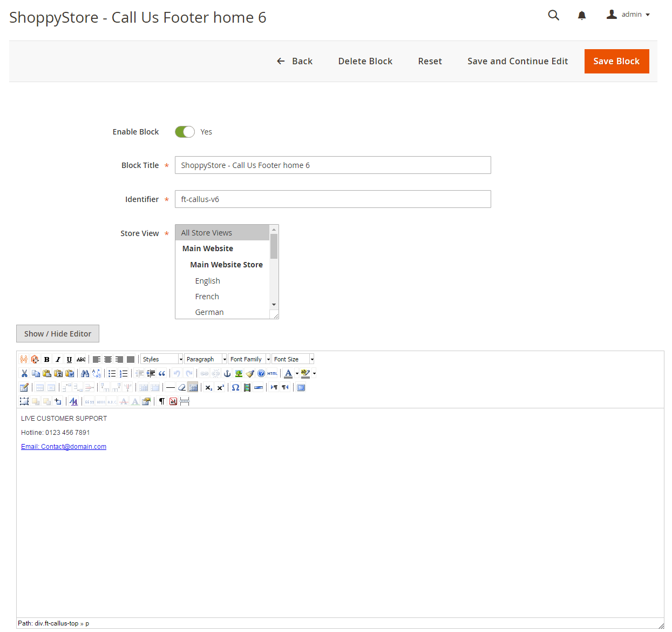Screen dimensions: 672x632
Task: Click the Remove Formatting eraser icon
Action: tap(182, 387)
